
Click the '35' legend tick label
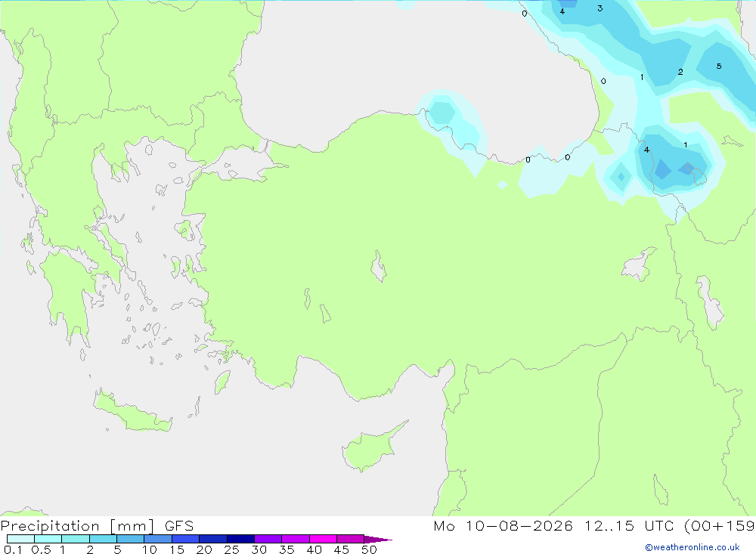[x=287, y=549]
